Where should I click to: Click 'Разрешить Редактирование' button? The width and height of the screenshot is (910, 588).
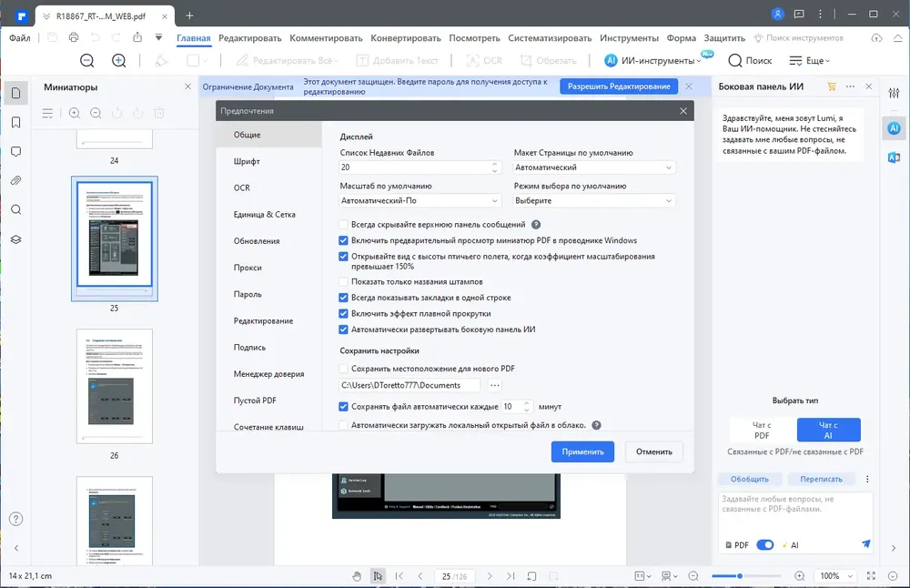click(619, 86)
